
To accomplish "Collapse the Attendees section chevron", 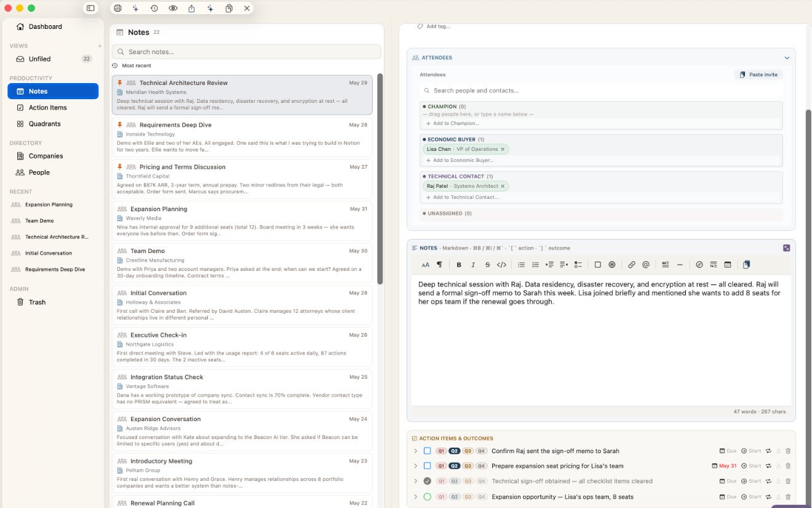I will point(786,58).
